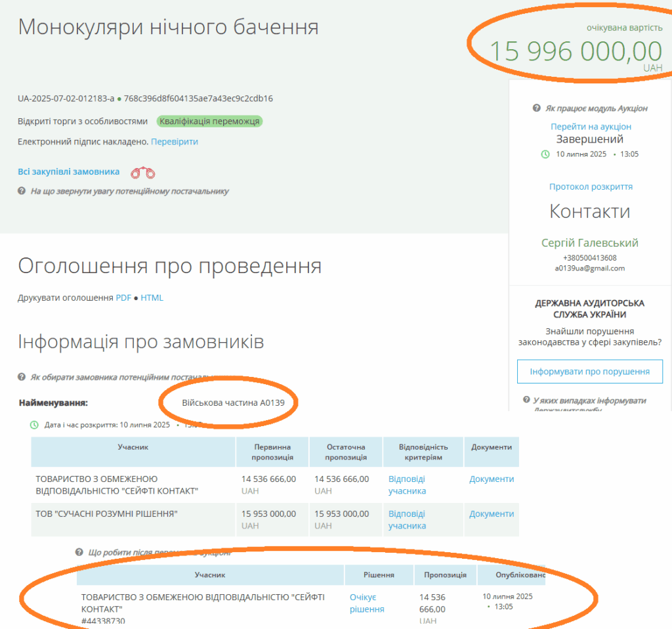This screenshot has width=672, height=629.
Task: Click clock icon under "Завершений" auction status
Action: (x=545, y=154)
